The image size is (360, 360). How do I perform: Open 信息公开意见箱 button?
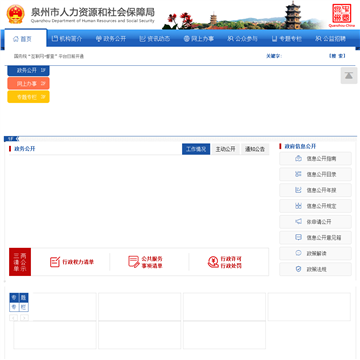coord(315,238)
